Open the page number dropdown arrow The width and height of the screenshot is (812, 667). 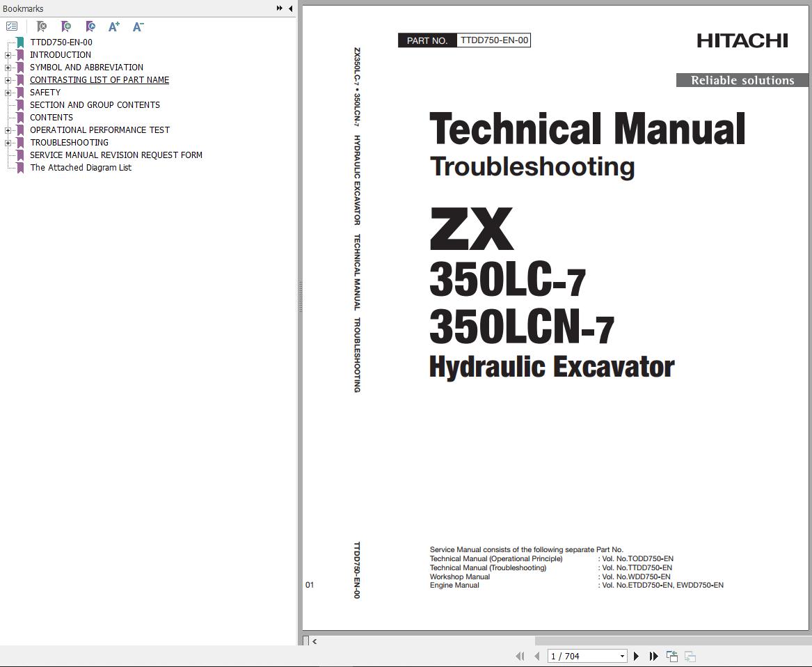click(622, 656)
